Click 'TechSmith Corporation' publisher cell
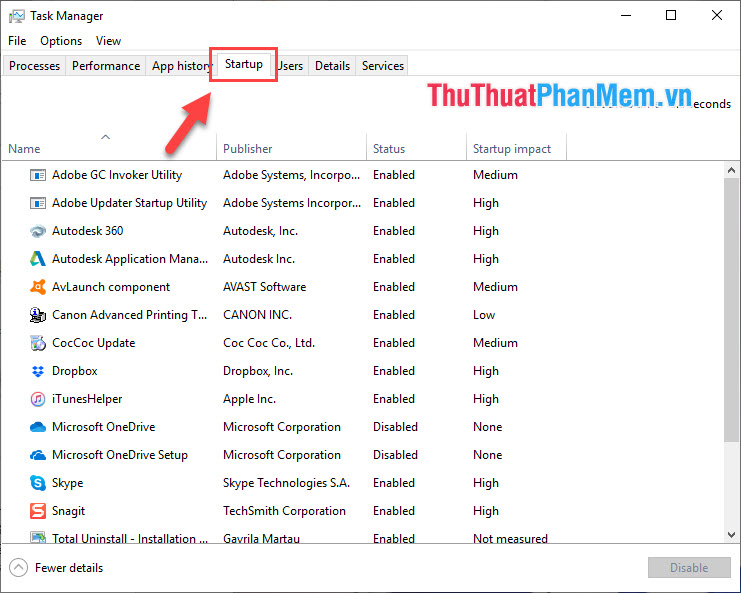Viewport: 741px width, 593px height. (x=284, y=511)
